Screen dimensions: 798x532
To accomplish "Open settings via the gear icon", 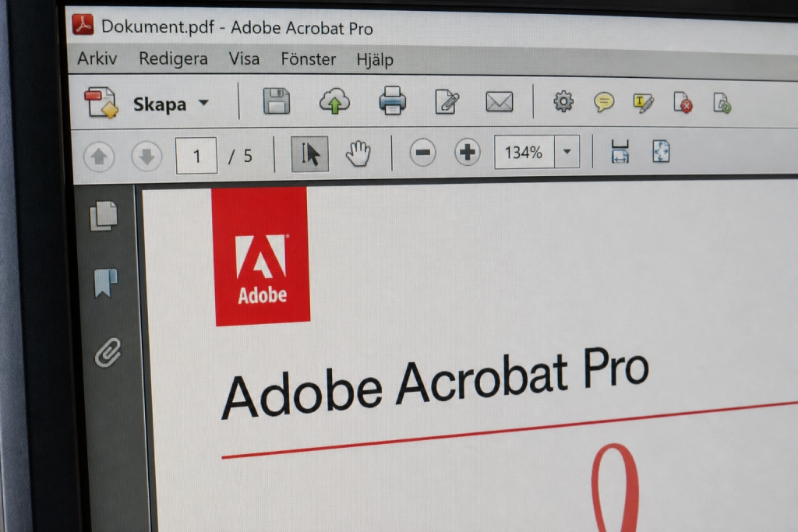I will (x=563, y=101).
